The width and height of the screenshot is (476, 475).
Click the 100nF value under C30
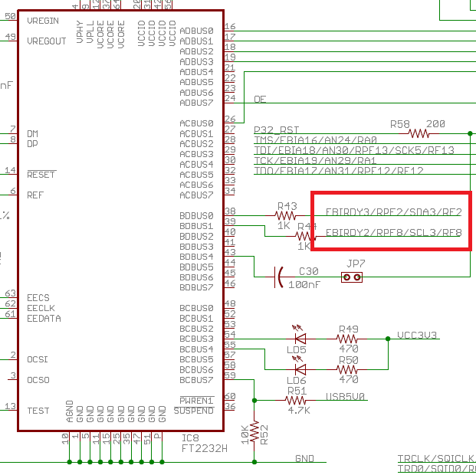coord(304,284)
